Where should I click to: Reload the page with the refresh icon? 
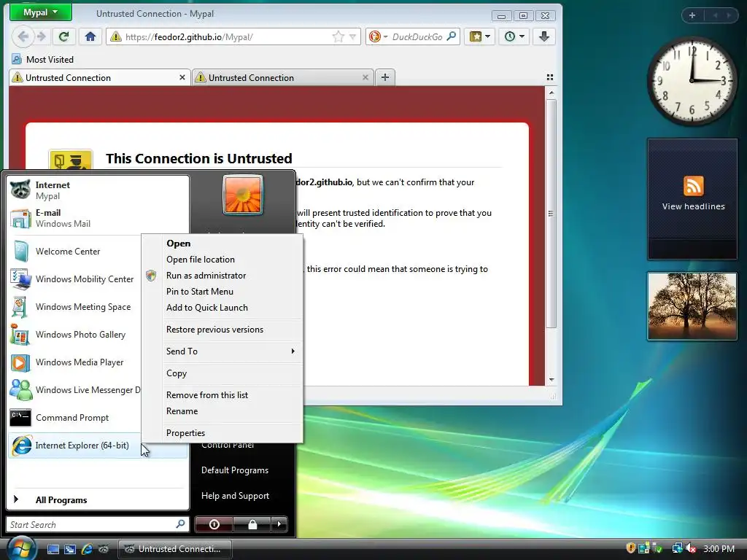click(63, 36)
